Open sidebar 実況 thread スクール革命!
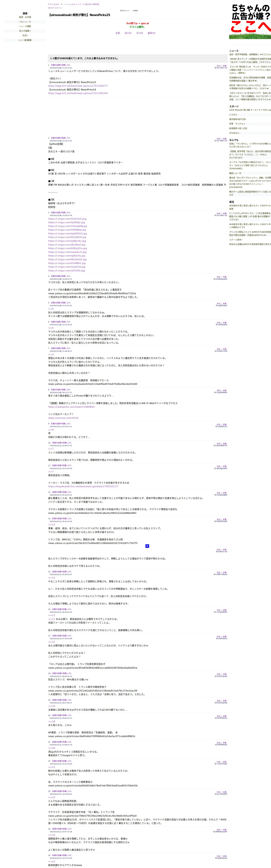Screen dimensions: 271x868 (x=236, y=240)
